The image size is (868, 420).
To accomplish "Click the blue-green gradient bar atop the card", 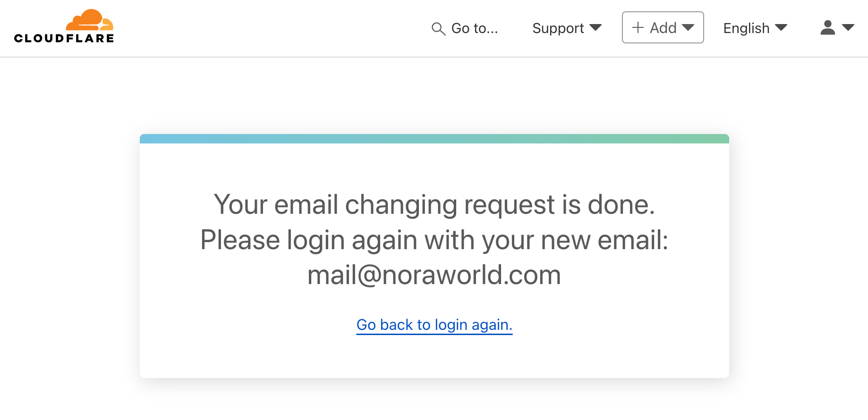I will coord(434,139).
